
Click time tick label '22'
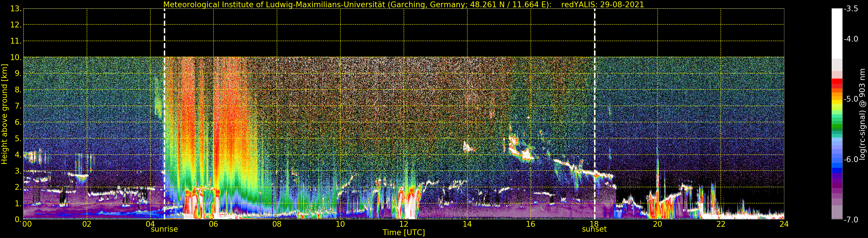[x=721, y=224]
